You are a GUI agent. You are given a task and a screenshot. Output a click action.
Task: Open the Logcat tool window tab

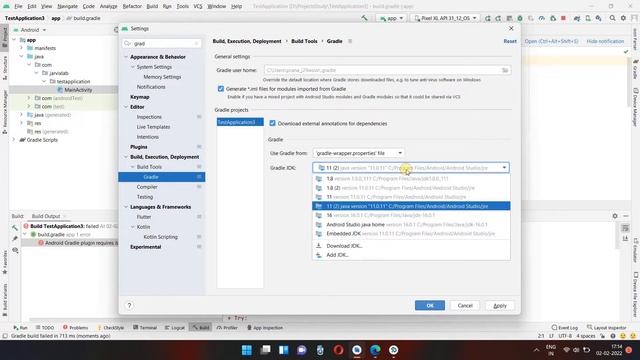(x=175, y=327)
